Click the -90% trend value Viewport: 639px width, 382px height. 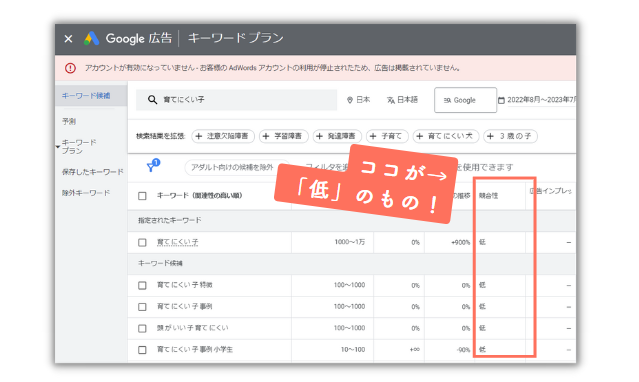click(463, 350)
